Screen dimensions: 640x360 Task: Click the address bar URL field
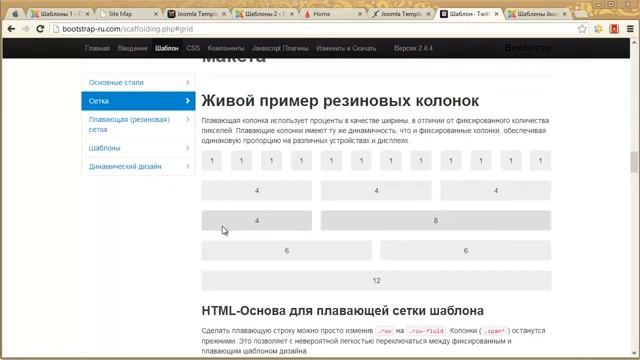pos(314,29)
